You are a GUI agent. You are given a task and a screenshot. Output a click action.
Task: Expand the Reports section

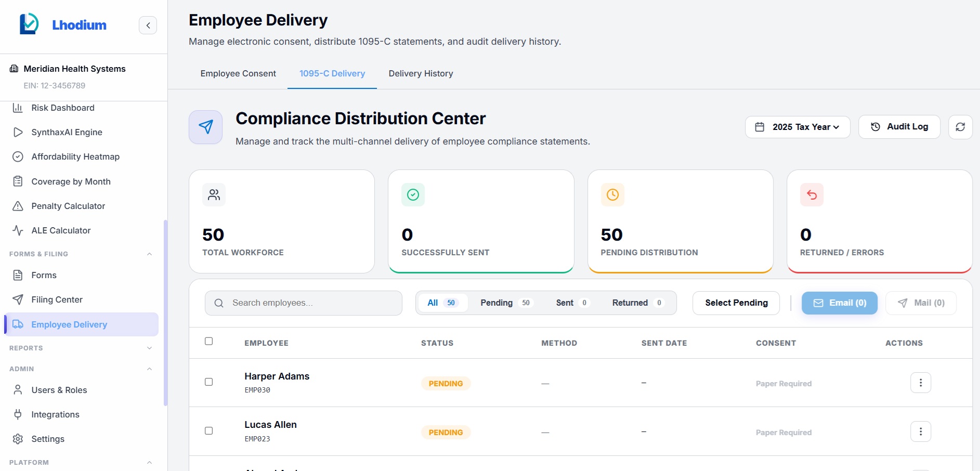pyautogui.click(x=149, y=348)
